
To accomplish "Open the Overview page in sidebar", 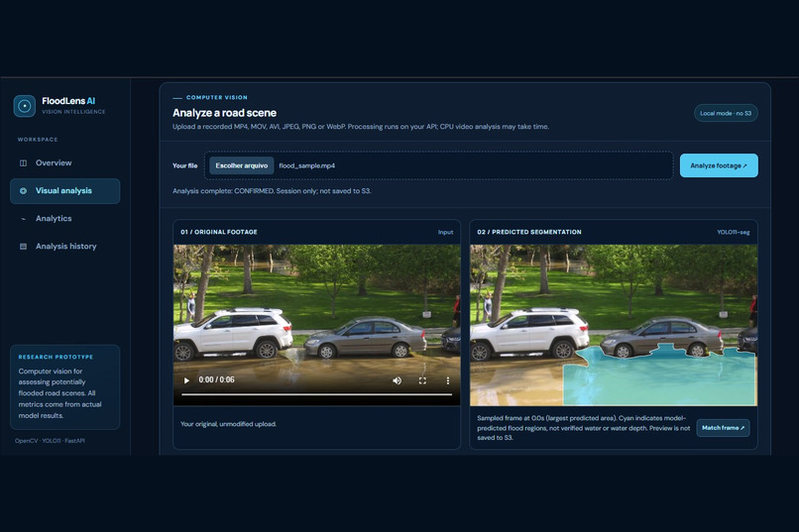I will [x=64, y=162].
